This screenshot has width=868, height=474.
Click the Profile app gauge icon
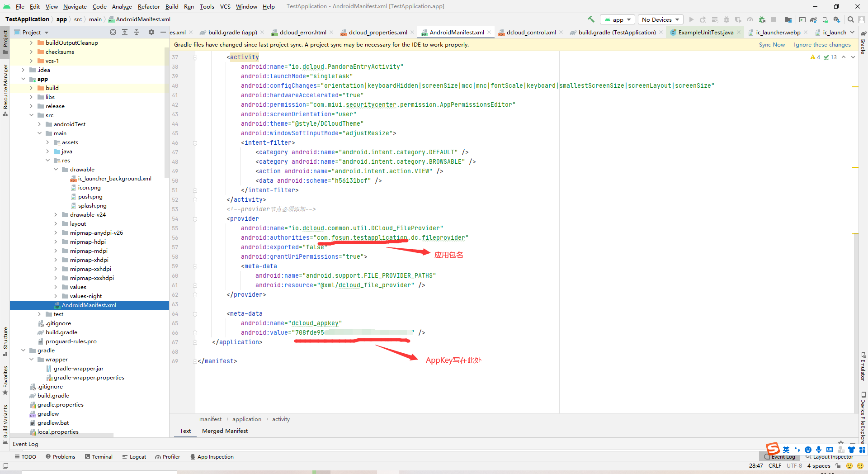coord(750,19)
